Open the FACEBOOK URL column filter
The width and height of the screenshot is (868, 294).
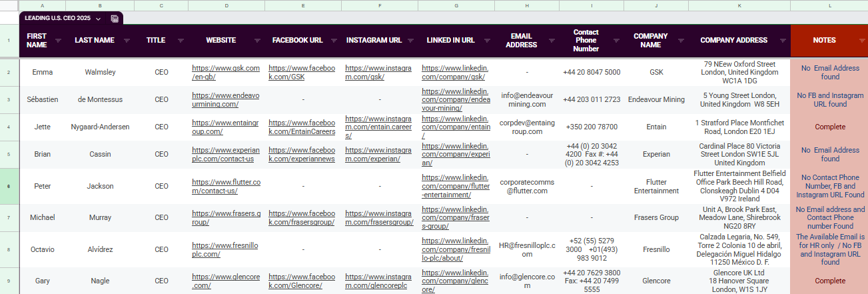pos(333,41)
